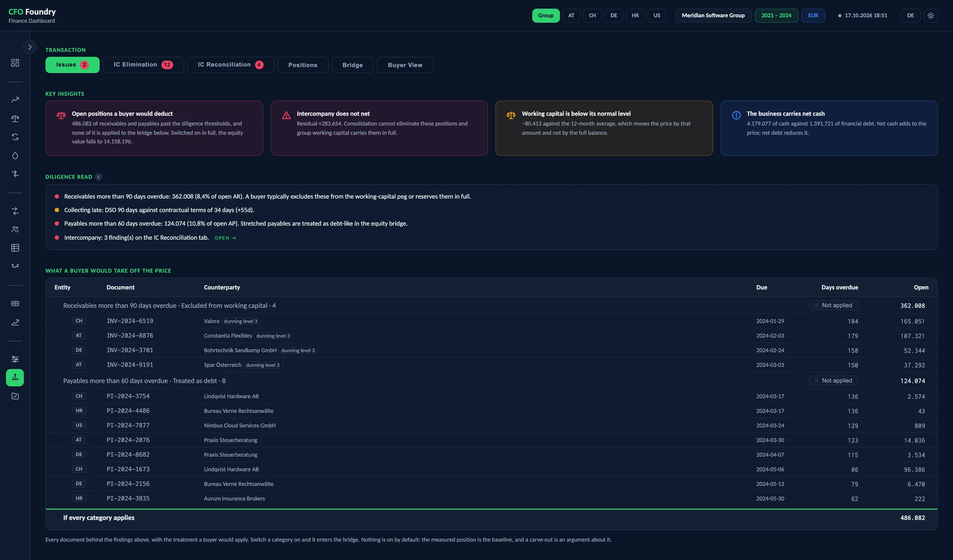The height and width of the screenshot is (560, 953).
Task: Select the CH entity filter in header
Action: pyautogui.click(x=592, y=16)
